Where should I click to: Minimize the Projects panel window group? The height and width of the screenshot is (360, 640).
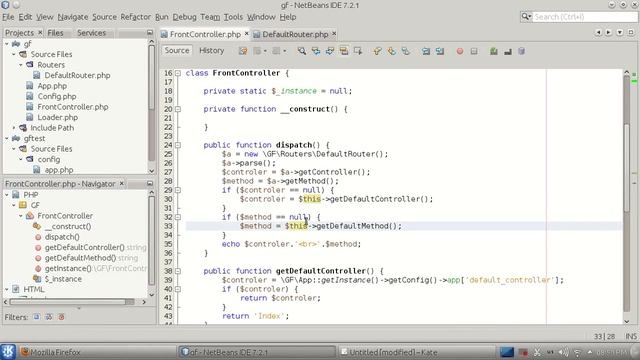(150, 32)
